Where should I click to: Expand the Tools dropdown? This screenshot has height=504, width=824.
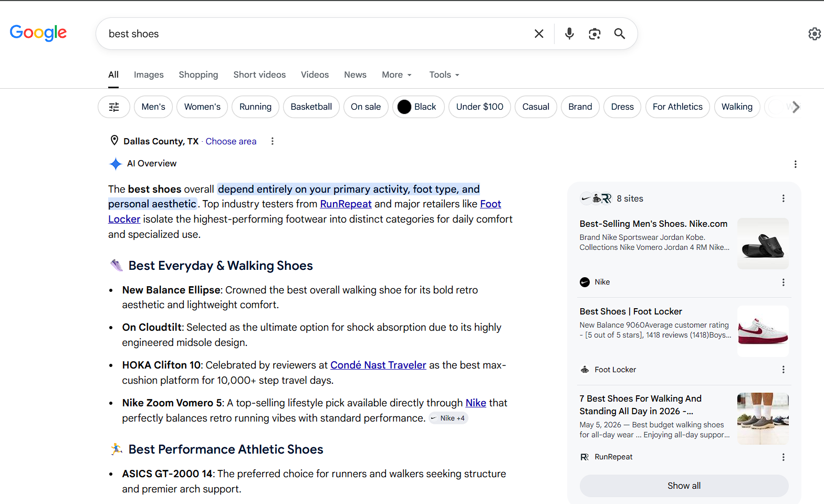(x=444, y=75)
